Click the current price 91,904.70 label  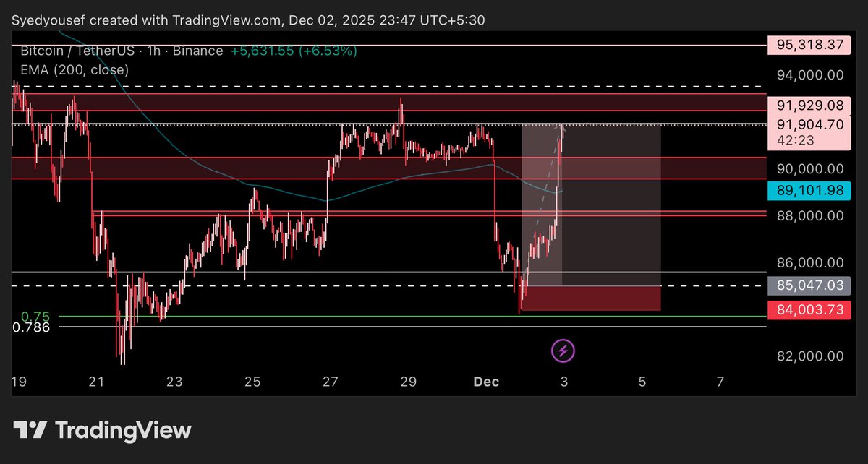click(808, 124)
